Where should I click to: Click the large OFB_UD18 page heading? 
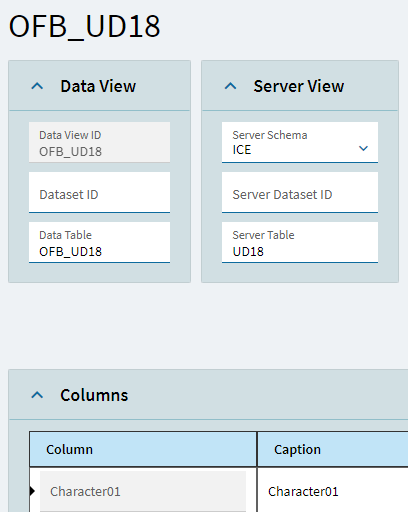[84, 27]
